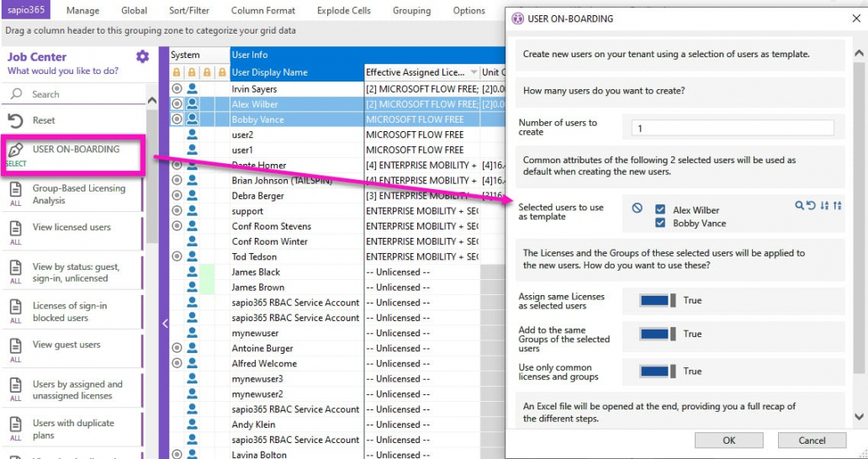
Task: Click OK in USER ON-BOARDING dialog
Action: pyautogui.click(x=728, y=441)
